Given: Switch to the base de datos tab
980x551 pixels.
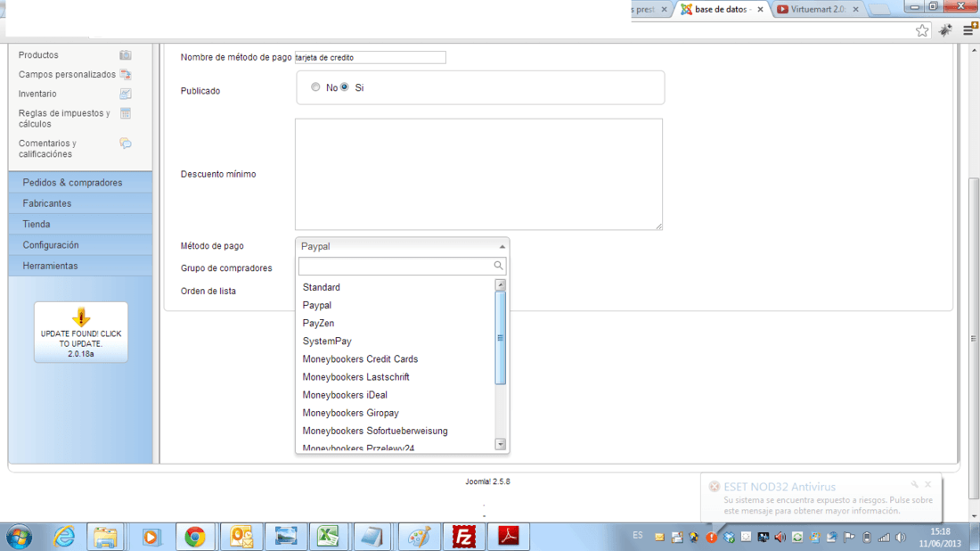Looking at the screenshot, I should [721, 10].
